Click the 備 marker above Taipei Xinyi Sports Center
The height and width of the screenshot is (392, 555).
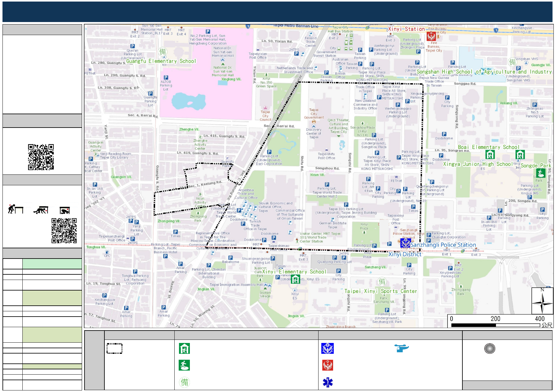(382, 281)
